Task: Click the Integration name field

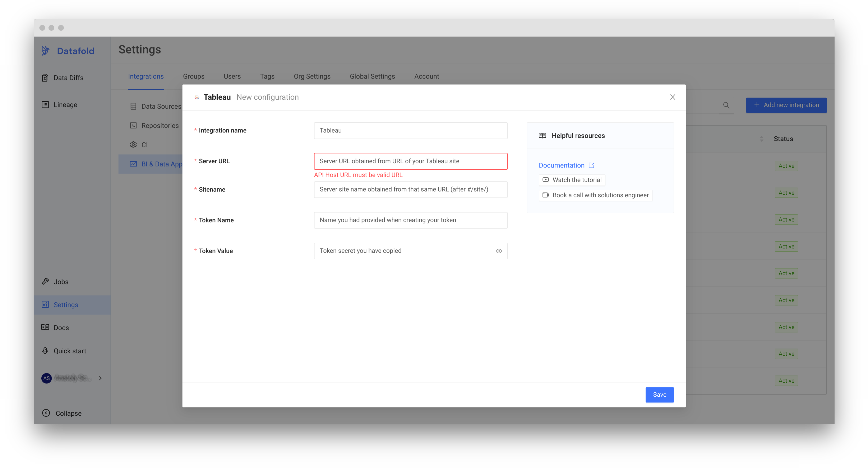Action: pyautogui.click(x=410, y=131)
